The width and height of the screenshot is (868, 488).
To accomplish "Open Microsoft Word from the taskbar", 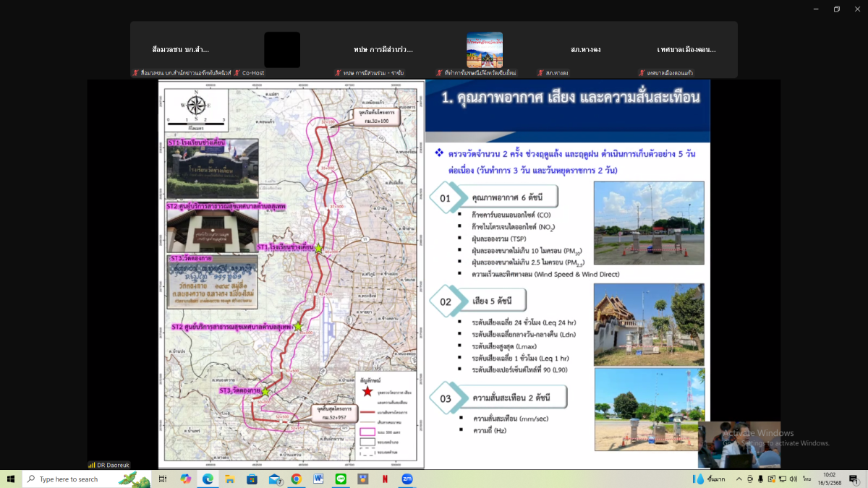I will [x=318, y=479].
